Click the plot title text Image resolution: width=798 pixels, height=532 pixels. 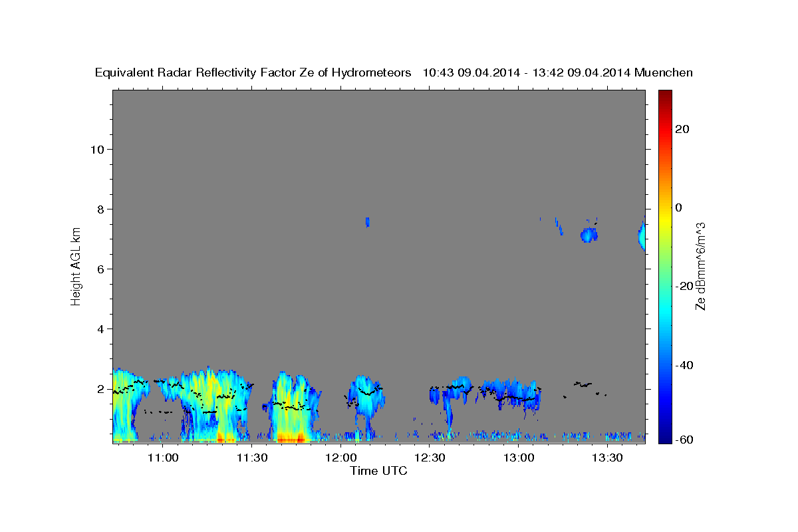point(394,72)
